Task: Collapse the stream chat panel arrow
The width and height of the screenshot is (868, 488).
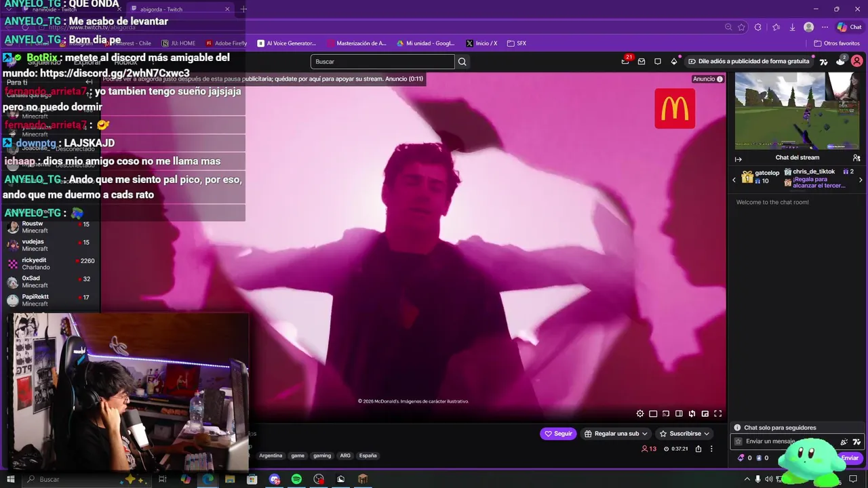Action: tap(738, 159)
